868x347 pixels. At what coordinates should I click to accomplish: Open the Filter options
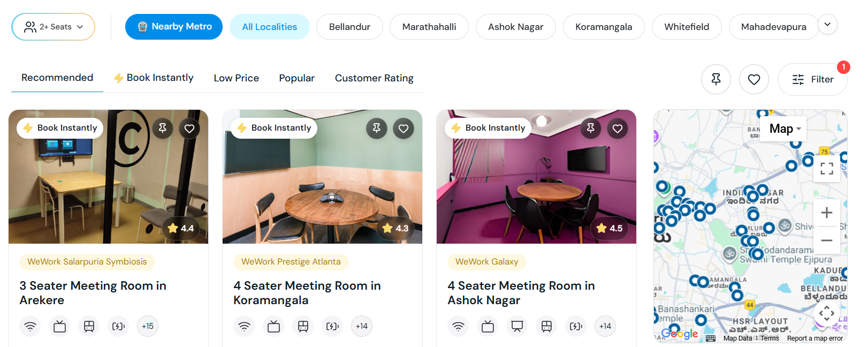pyautogui.click(x=812, y=80)
